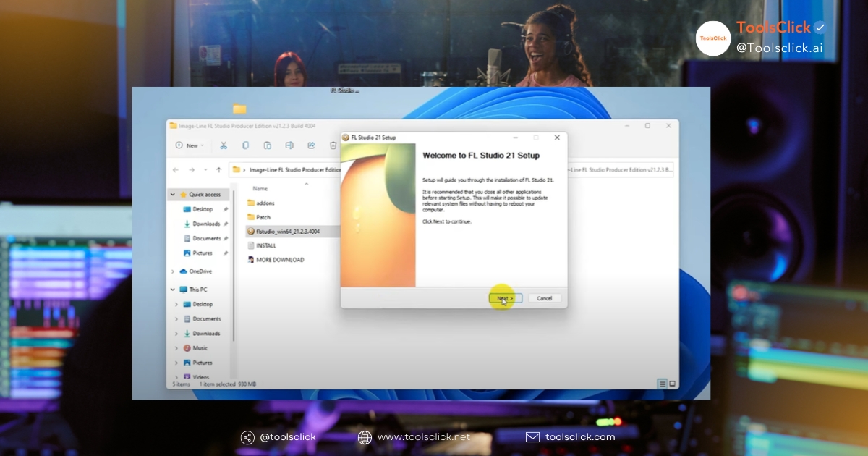Click the Back arrow navigation icon
Viewport: 868px width, 456px height.
click(x=175, y=170)
